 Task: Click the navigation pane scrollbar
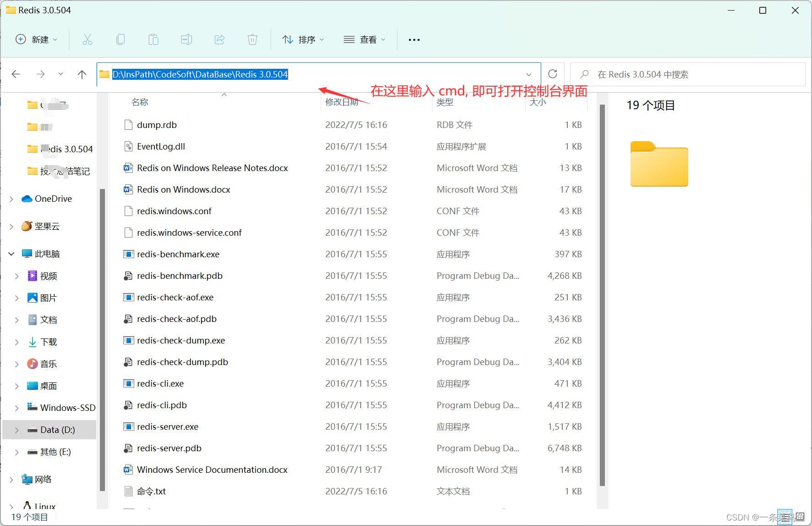[x=102, y=339]
